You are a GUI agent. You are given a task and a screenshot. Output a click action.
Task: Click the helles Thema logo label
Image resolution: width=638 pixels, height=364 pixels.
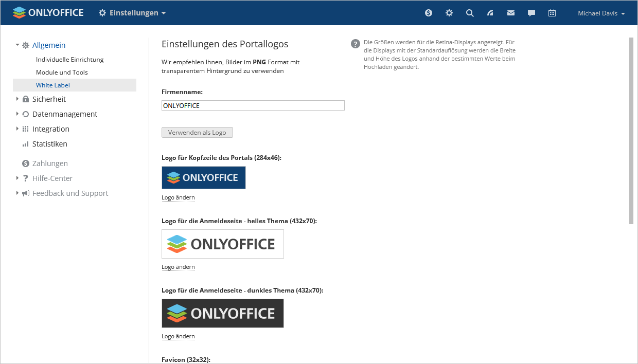point(239,221)
